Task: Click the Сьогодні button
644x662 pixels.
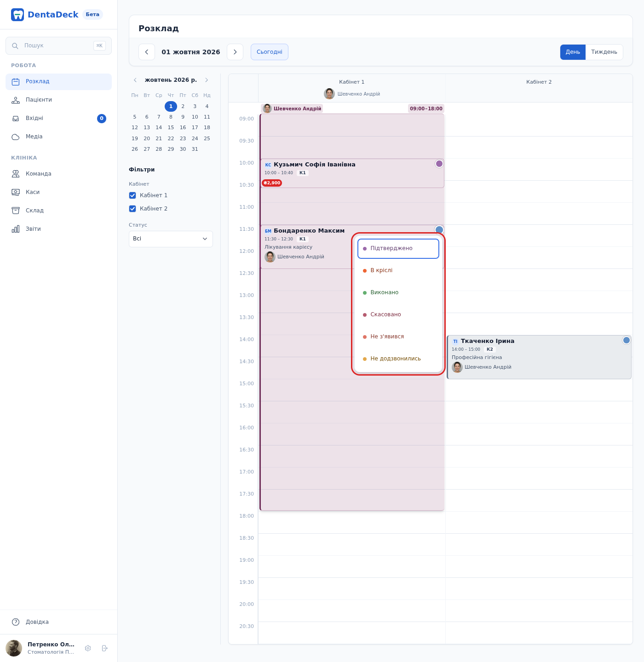Action: pos(270,52)
